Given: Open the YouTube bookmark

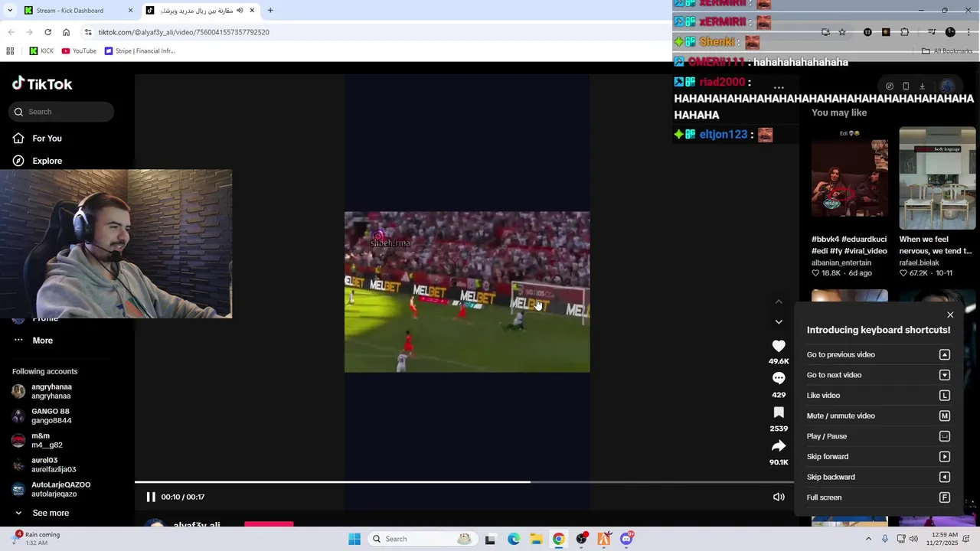Looking at the screenshot, I should coord(79,51).
